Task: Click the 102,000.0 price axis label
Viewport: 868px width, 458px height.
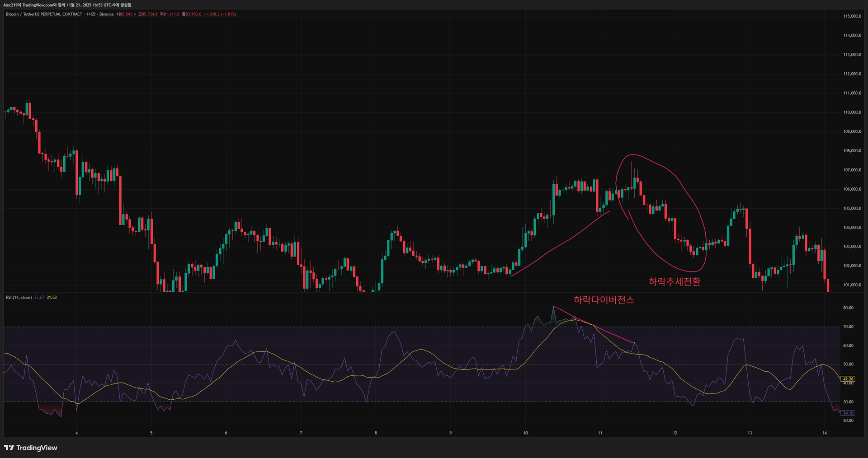Action: coord(852,266)
